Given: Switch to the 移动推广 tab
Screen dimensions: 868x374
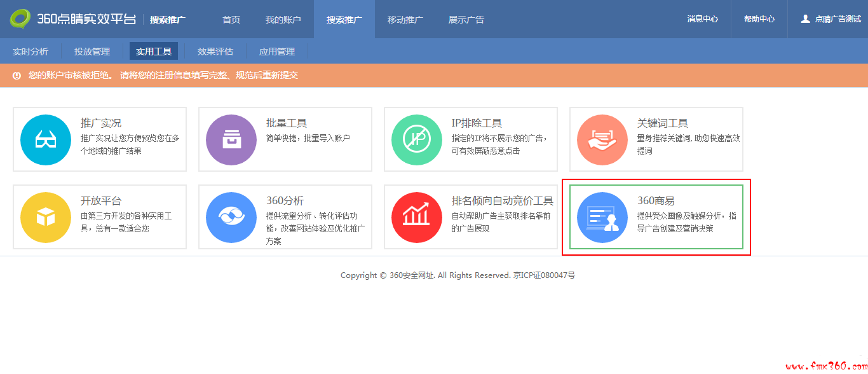Looking at the screenshot, I should (405, 20).
